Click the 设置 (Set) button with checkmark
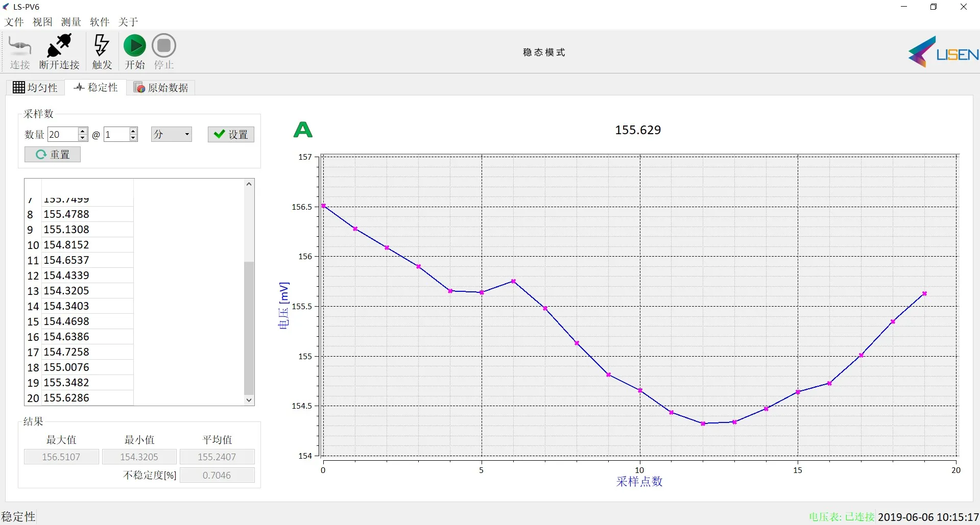Viewport: 980px width, 525px height. (x=231, y=135)
